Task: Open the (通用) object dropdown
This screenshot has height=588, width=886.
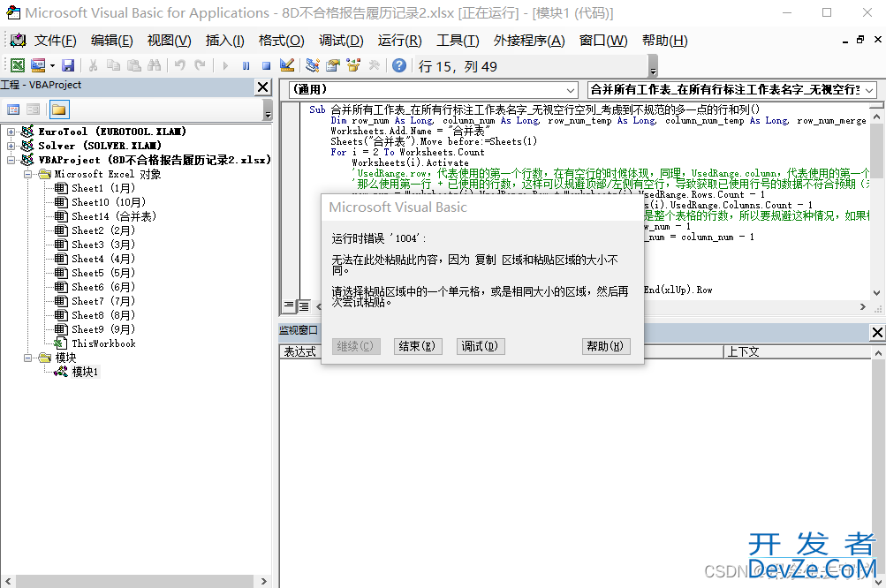Action: [570, 90]
